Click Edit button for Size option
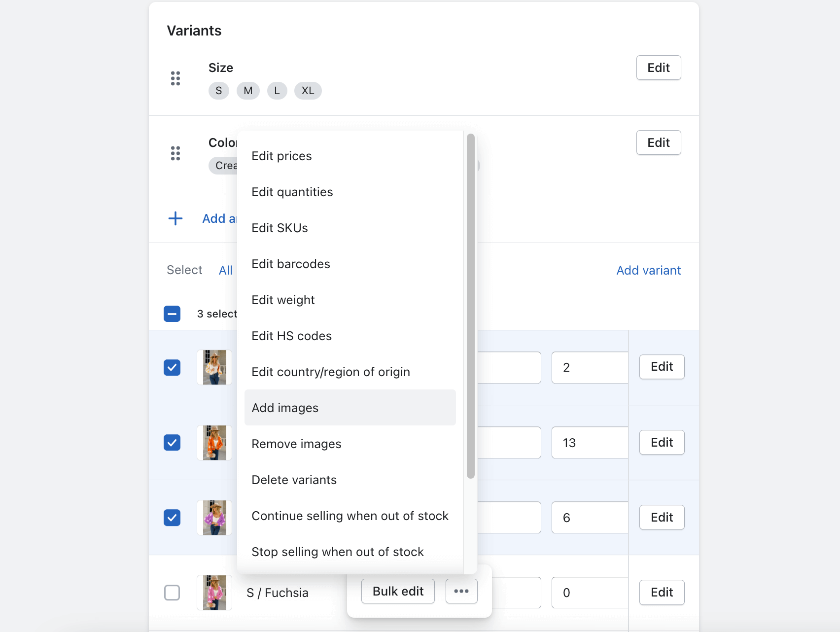The image size is (840, 632). click(x=659, y=68)
